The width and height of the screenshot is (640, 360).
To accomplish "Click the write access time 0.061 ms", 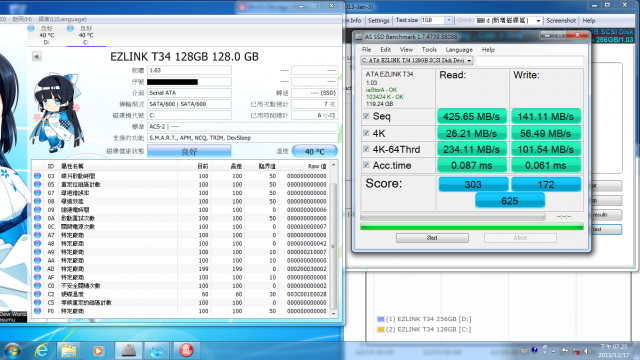I will pos(546,165).
